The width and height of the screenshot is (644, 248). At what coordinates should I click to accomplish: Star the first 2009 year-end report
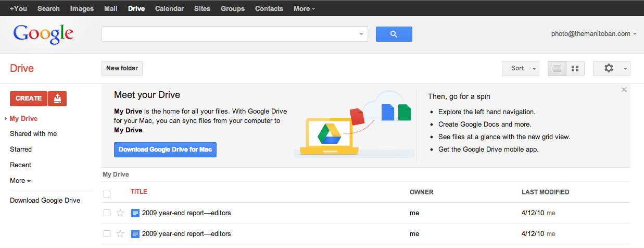120,213
